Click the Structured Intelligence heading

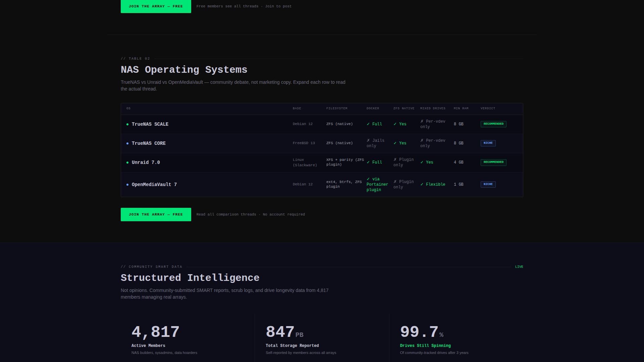pyautogui.click(x=190, y=278)
